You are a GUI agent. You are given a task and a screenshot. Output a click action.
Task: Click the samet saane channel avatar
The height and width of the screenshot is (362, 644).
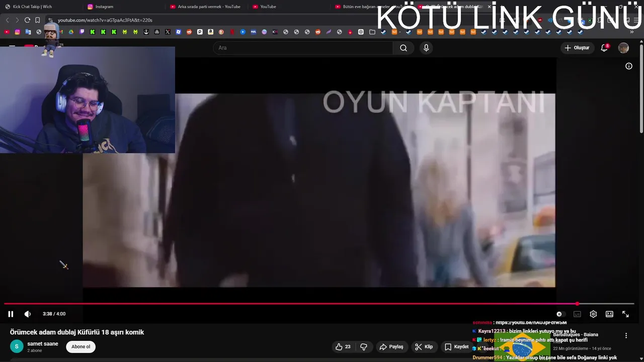click(x=17, y=346)
